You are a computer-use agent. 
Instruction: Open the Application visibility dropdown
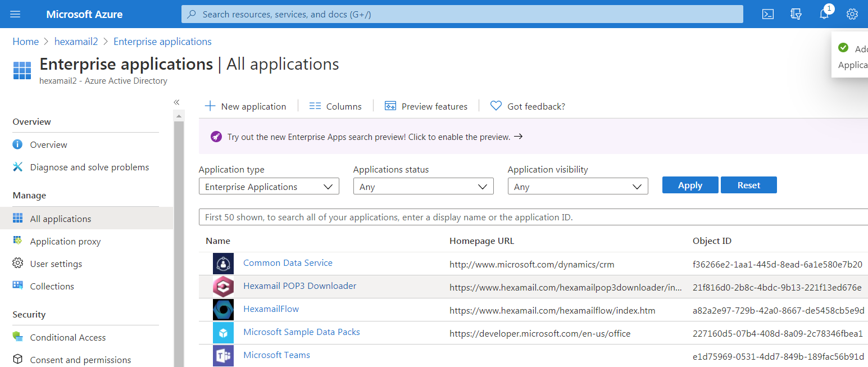tap(578, 187)
